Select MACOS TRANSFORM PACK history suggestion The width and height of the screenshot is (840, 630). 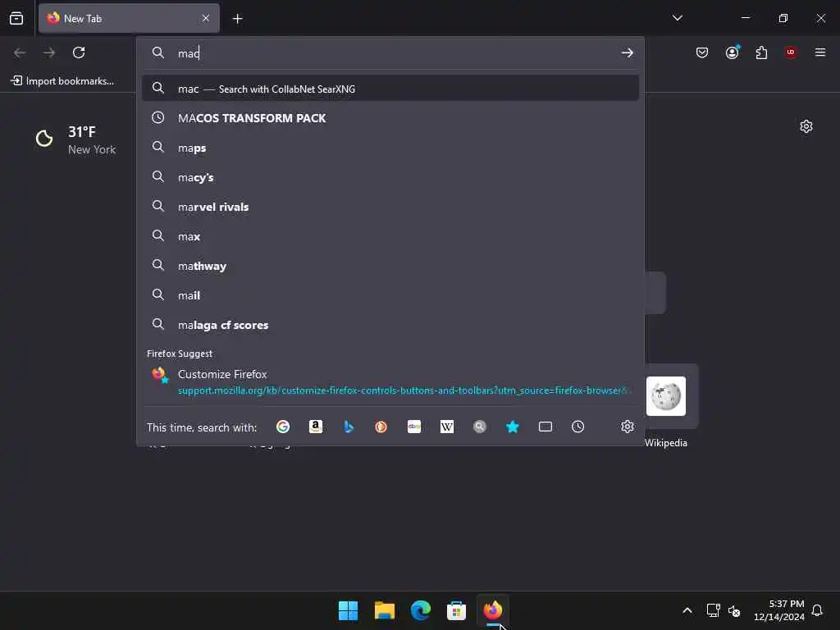click(390, 118)
